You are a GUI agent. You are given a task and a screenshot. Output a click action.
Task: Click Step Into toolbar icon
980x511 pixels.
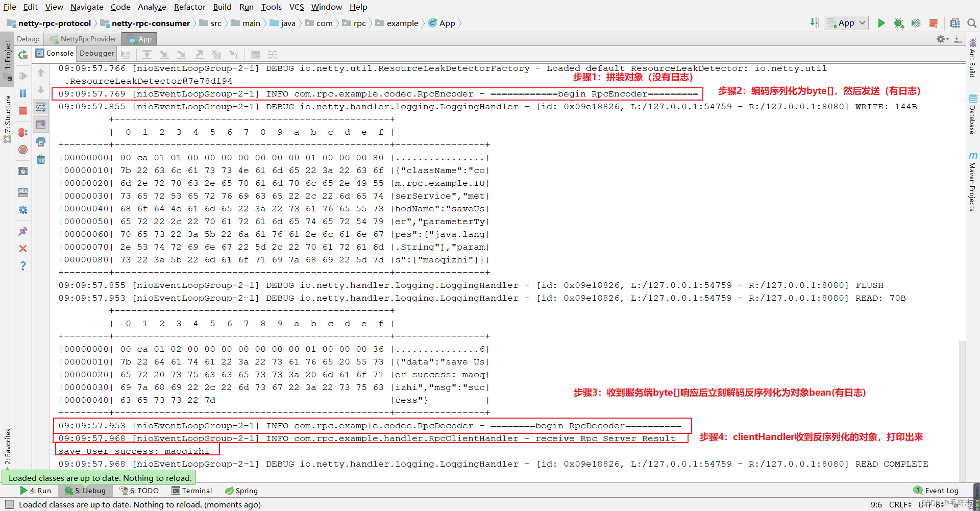(164, 55)
